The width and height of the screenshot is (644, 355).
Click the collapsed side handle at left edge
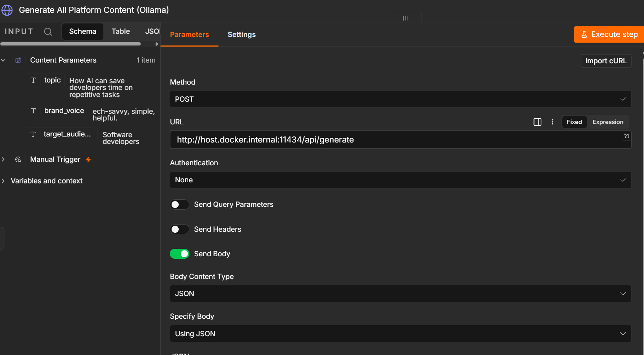(x=2, y=238)
